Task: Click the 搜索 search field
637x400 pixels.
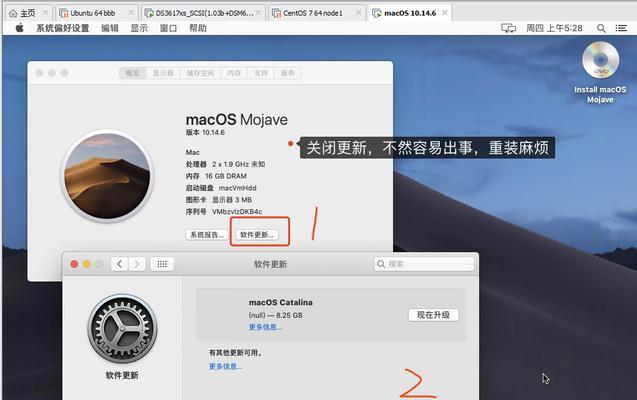Action: [424, 264]
